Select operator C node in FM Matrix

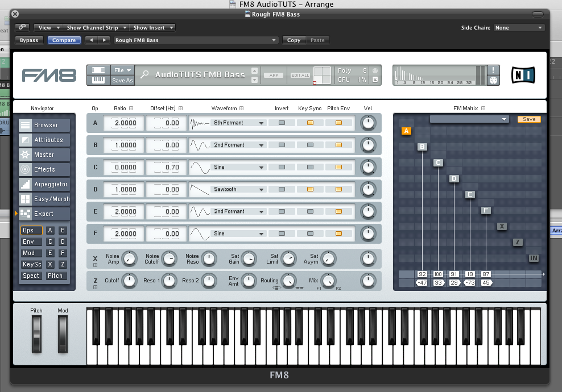point(438,162)
